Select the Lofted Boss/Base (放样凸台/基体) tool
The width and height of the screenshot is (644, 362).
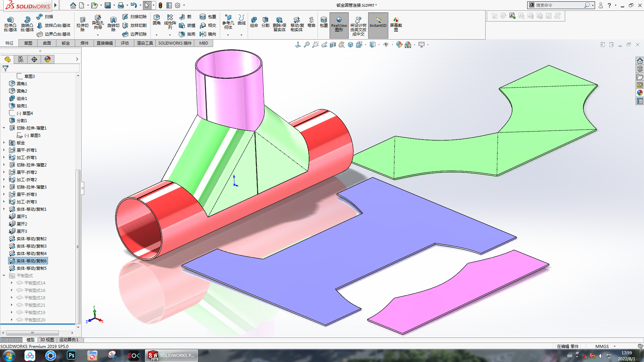click(x=54, y=25)
